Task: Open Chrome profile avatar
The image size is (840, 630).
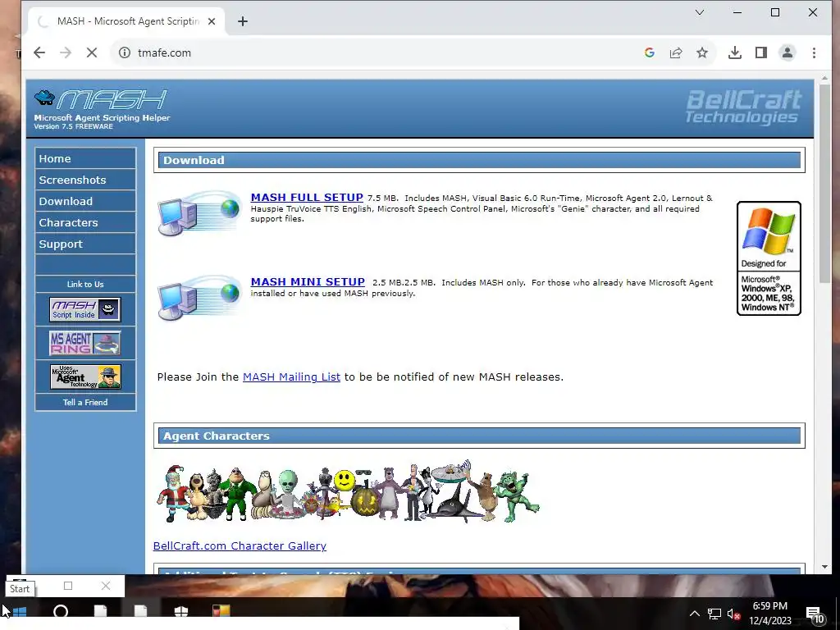Action: pyautogui.click(x=787, y=52)
